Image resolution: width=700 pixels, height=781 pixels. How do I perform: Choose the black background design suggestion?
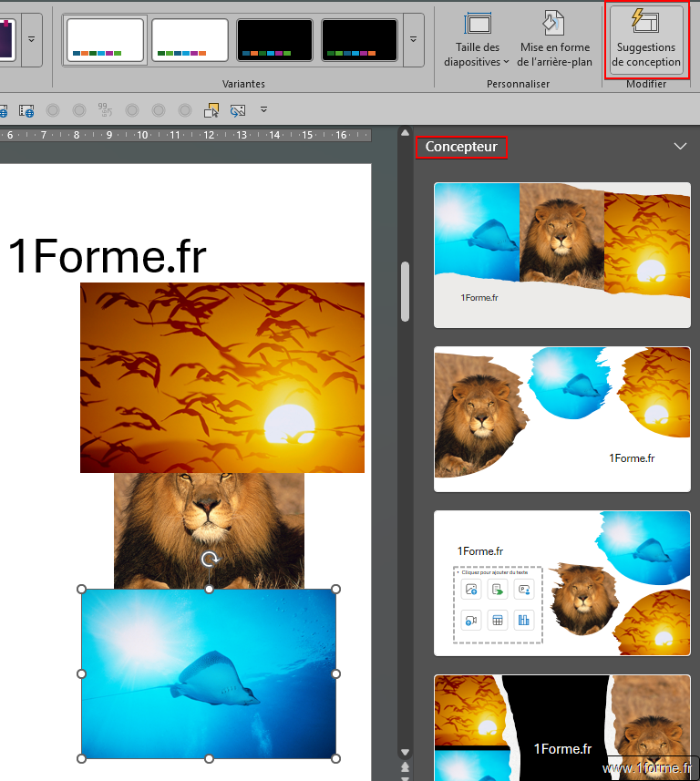561,727
